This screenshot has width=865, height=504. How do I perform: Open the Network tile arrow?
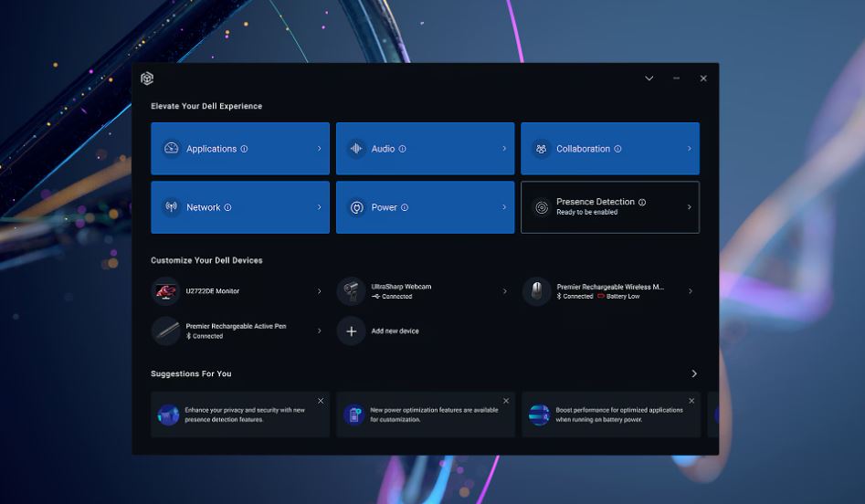click(319, 207)
